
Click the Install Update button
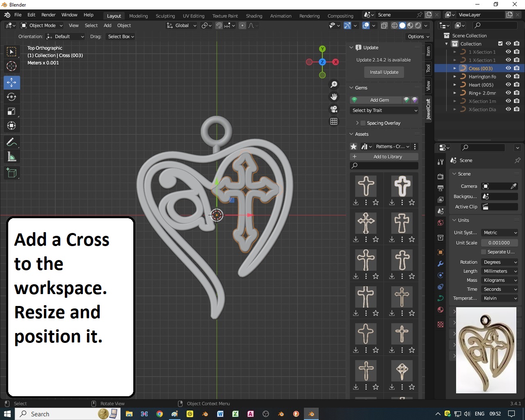384,72
